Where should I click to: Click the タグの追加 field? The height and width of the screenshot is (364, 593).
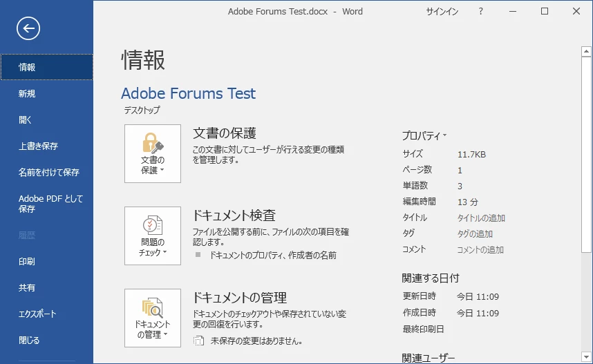tap(475, 234)
